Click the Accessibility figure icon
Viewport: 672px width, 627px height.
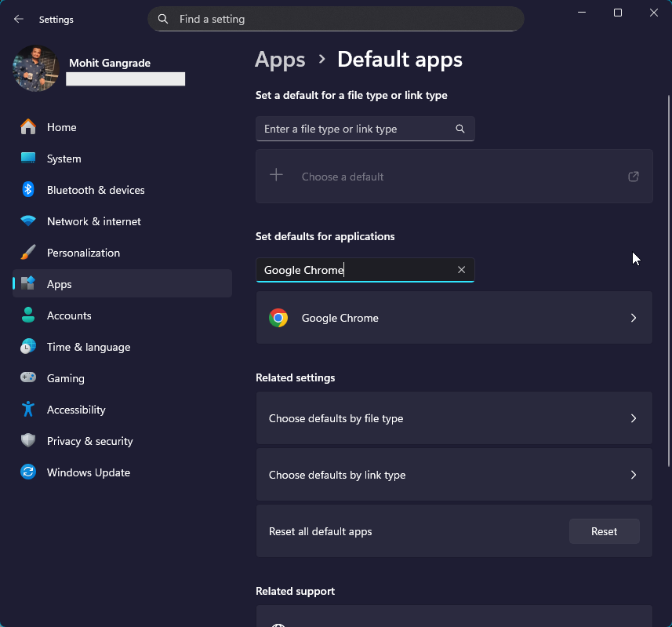click(x=28, y=410)
